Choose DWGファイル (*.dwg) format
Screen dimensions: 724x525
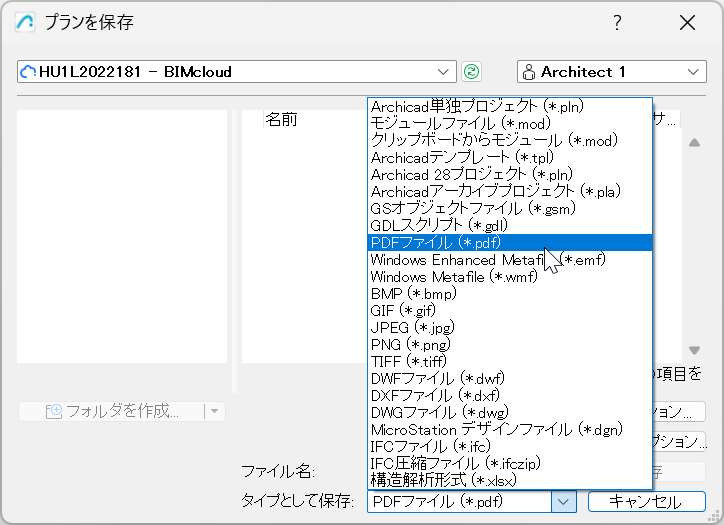(x=510, y=412)
